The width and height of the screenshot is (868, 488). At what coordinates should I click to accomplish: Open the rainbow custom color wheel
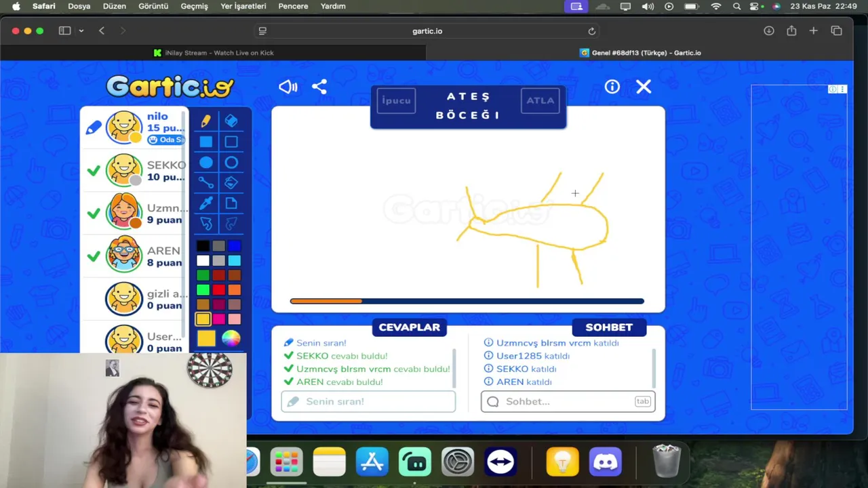231,338
